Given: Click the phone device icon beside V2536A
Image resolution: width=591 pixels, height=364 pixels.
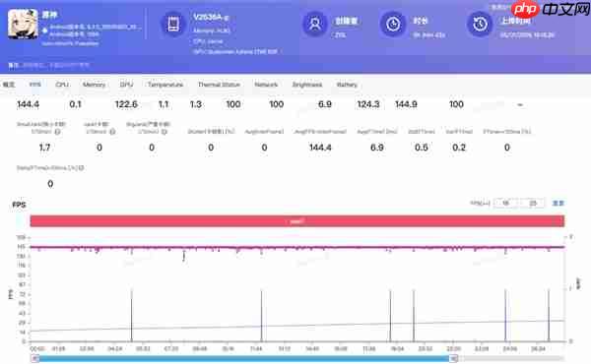Looking at the screenshot, I should pos(173,25).
